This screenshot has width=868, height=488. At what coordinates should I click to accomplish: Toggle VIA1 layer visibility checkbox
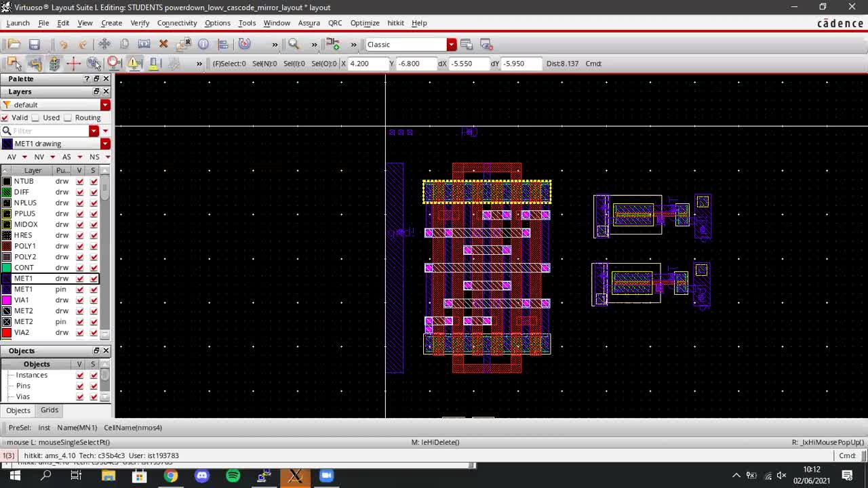coord(80,300)
